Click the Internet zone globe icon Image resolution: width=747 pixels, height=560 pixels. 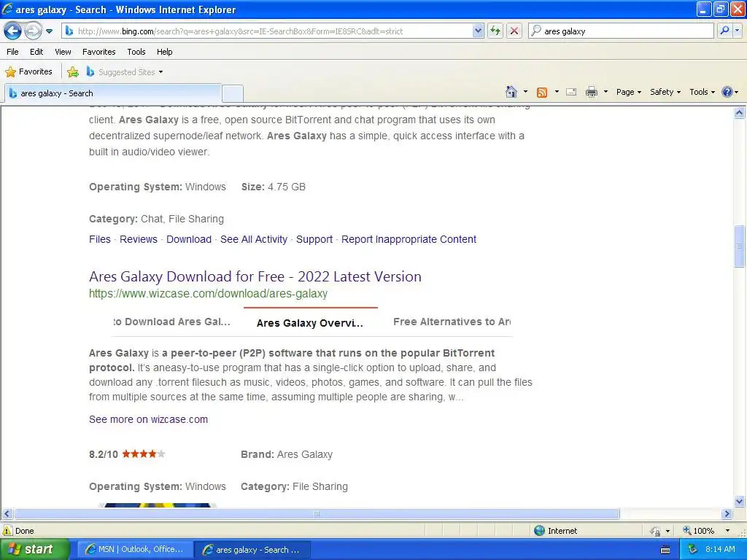539,531
